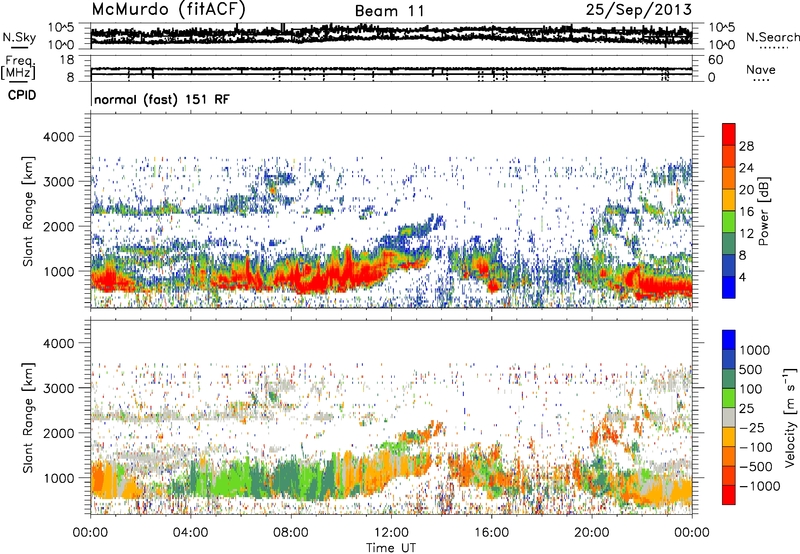Click the -500 tick label on the velocity colorbar
The image size is (800, 554).
click(756, 466)
